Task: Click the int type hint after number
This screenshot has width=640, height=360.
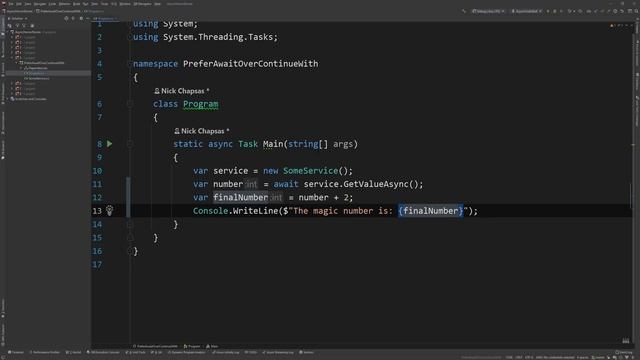Action: click(251, 184)
